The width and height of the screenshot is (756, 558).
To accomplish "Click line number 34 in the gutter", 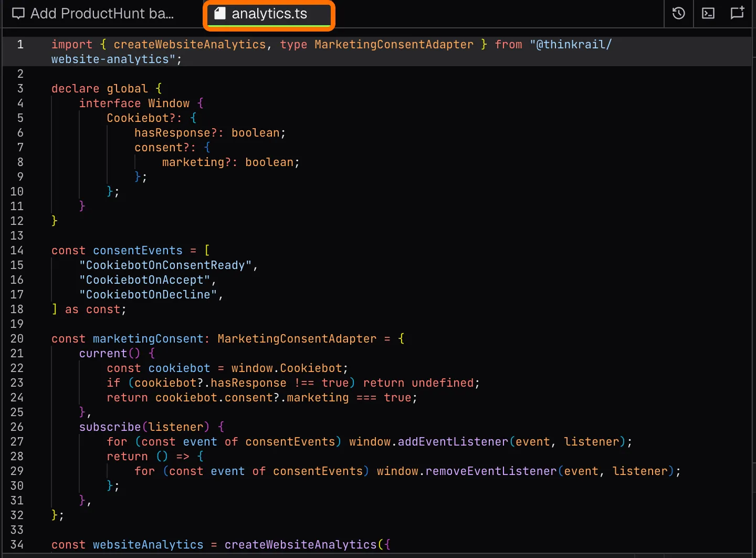I will pyautogui.click(x=17, y=544).
